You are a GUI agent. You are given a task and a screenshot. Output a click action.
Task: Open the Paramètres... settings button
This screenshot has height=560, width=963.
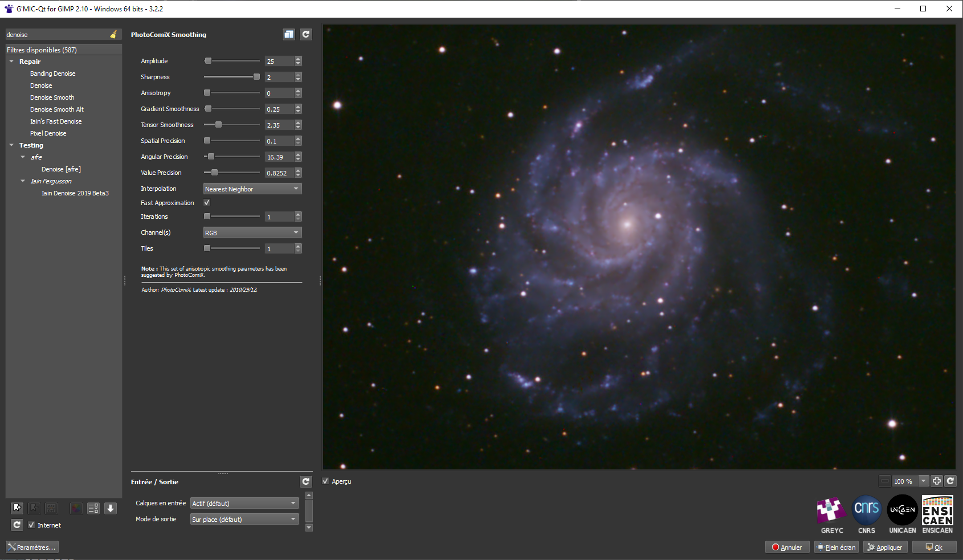[32, 547]
